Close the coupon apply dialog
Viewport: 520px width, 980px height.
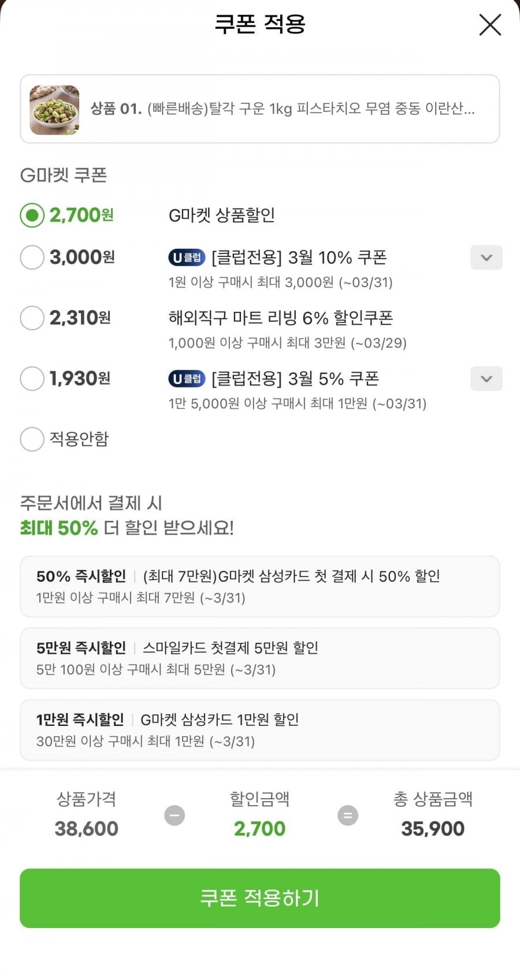490,25
